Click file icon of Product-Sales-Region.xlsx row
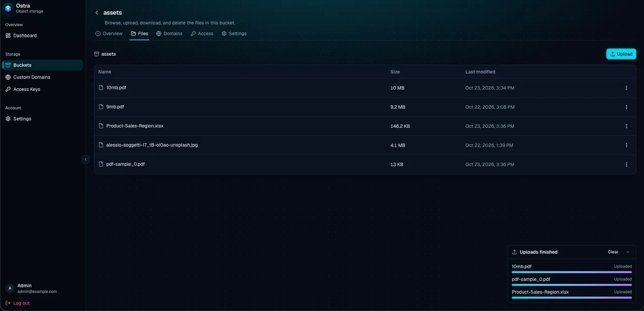 (101, 126)
